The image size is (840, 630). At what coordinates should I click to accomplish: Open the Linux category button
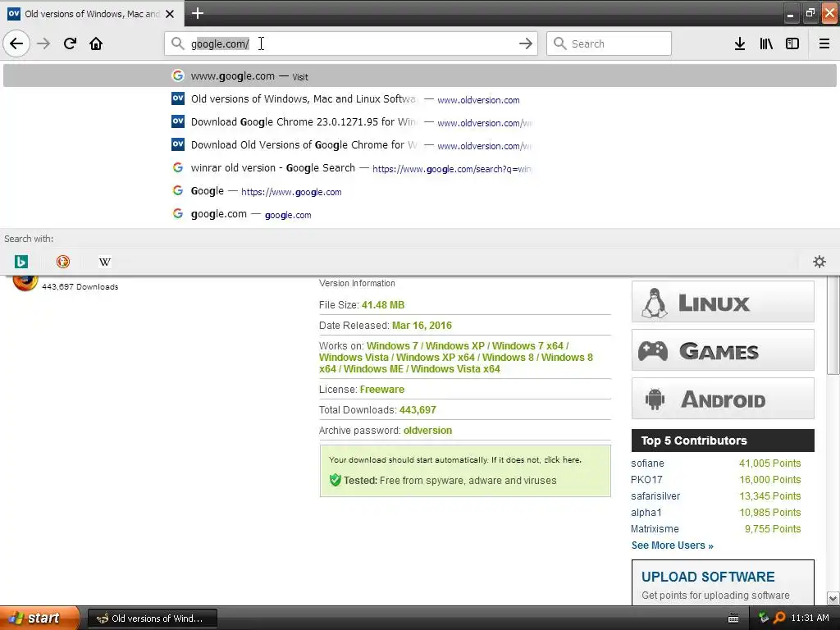723,302
